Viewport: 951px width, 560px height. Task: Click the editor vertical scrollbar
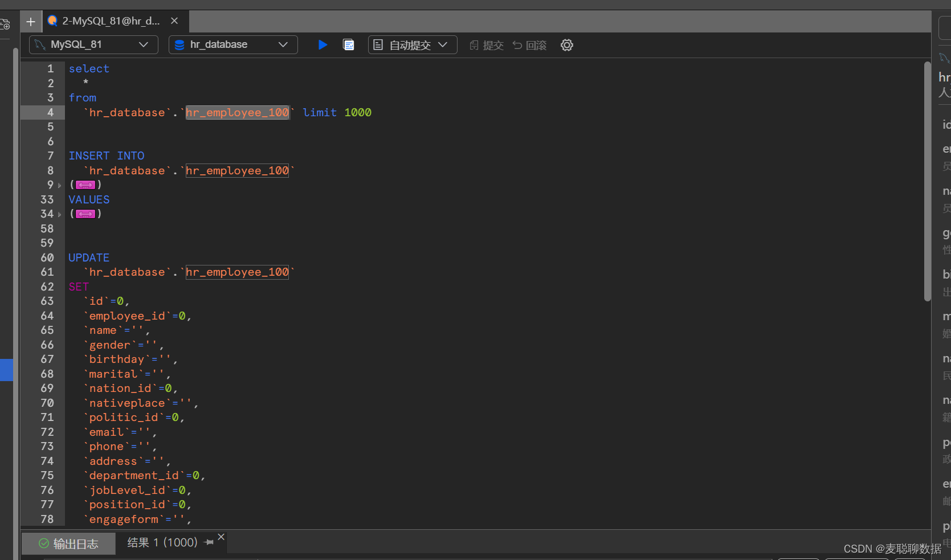927,181
